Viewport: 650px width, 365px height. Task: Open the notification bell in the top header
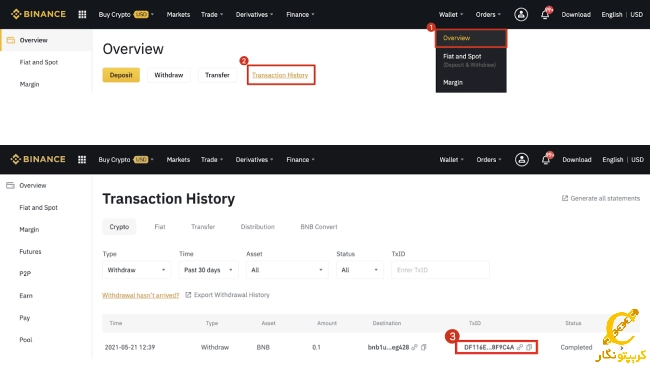[545, 15]
